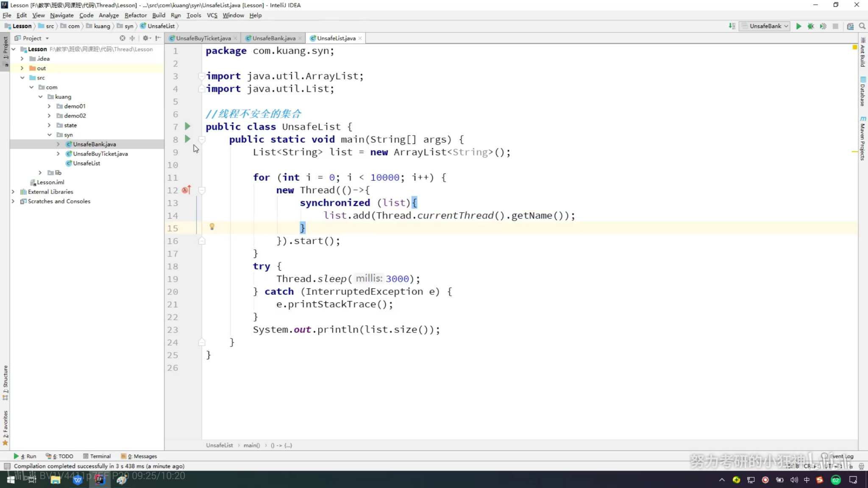Open the Analyze menu
Viewport: 868px width, 488px height.
[108, 15]
